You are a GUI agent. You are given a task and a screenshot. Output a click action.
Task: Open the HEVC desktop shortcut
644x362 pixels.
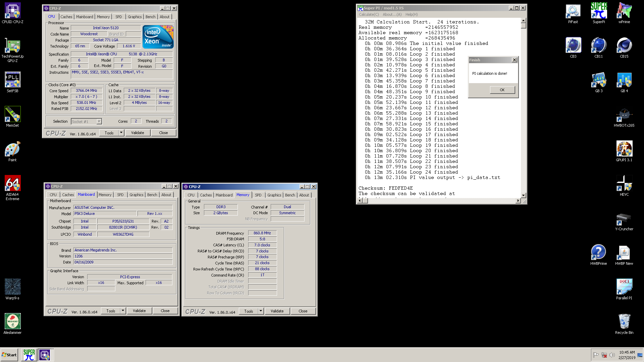624,186
